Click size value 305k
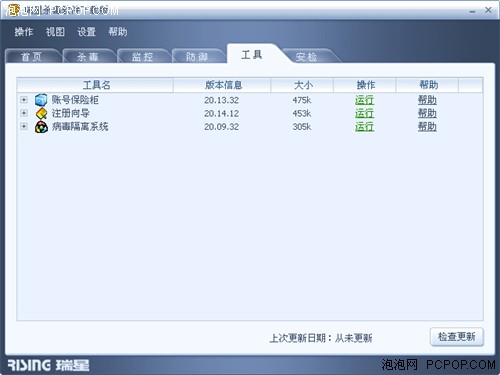This screenshot has height=375, width=500. click(x=302, y=127)
